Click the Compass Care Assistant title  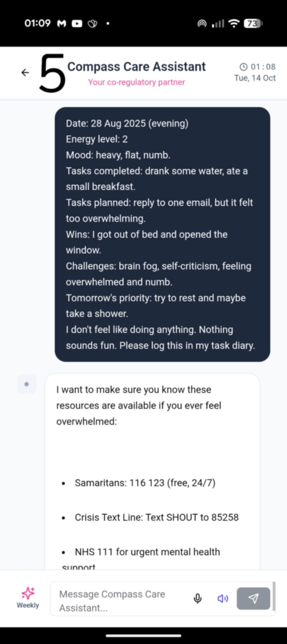point(137,67)
